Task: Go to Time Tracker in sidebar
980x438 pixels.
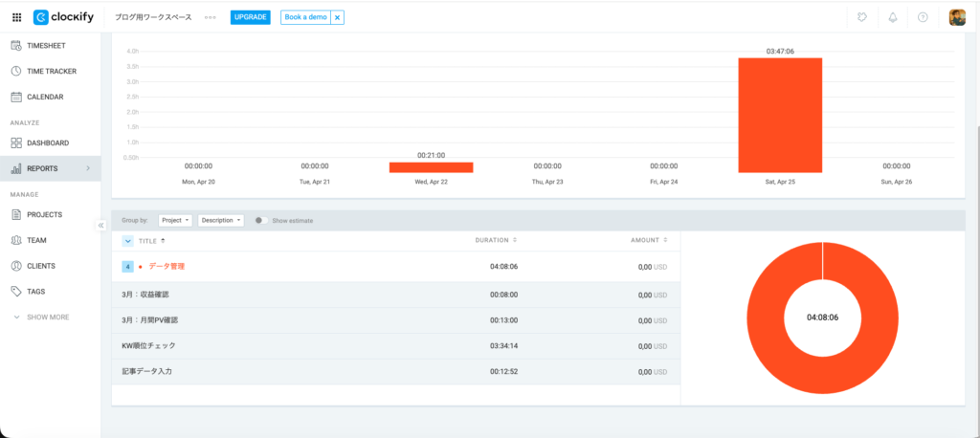Action: coord(51,71)
